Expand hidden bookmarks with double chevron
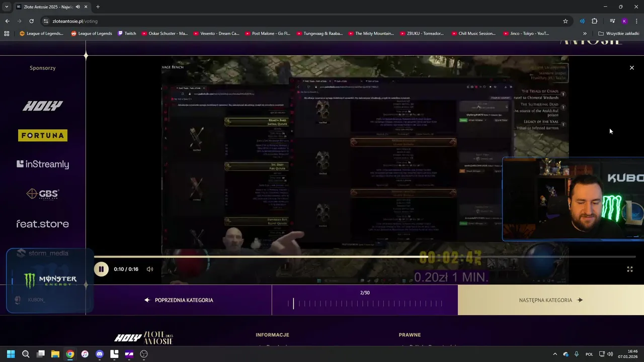The width and height of the screenshot is (644, 362). coord(585,34)
